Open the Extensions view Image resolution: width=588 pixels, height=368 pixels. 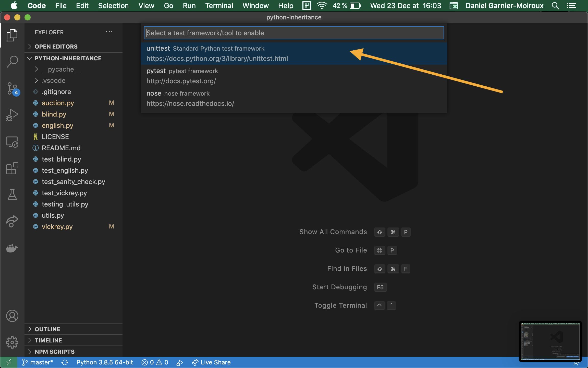point(12,168)
